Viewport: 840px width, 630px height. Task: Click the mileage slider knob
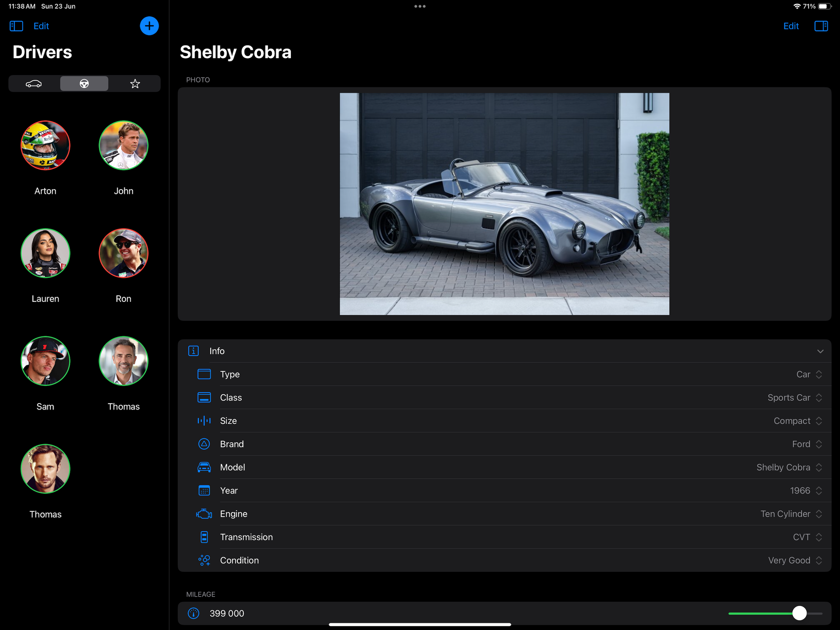(x=799, y=613)
